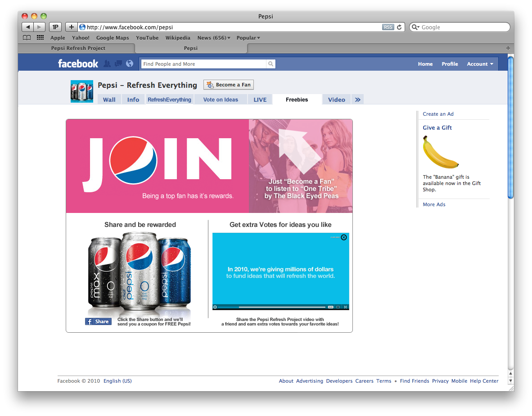
Task: Focus the Find People and More search box
Action: 203,64
